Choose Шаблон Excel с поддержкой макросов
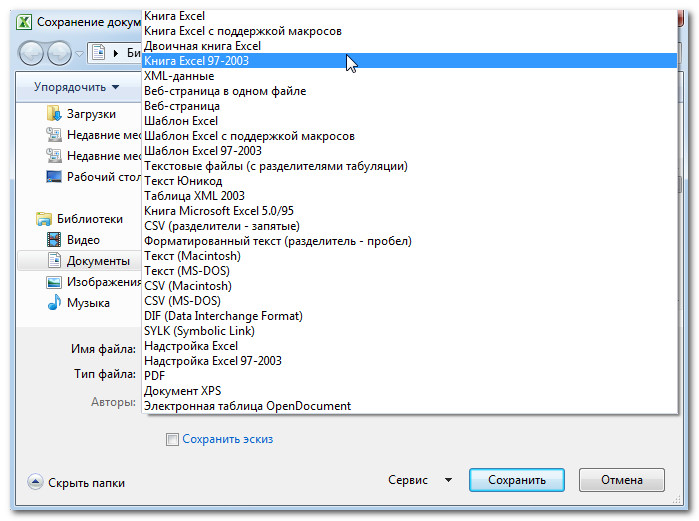Viewport: 699px width, 521px height. [x=410, y=136]
